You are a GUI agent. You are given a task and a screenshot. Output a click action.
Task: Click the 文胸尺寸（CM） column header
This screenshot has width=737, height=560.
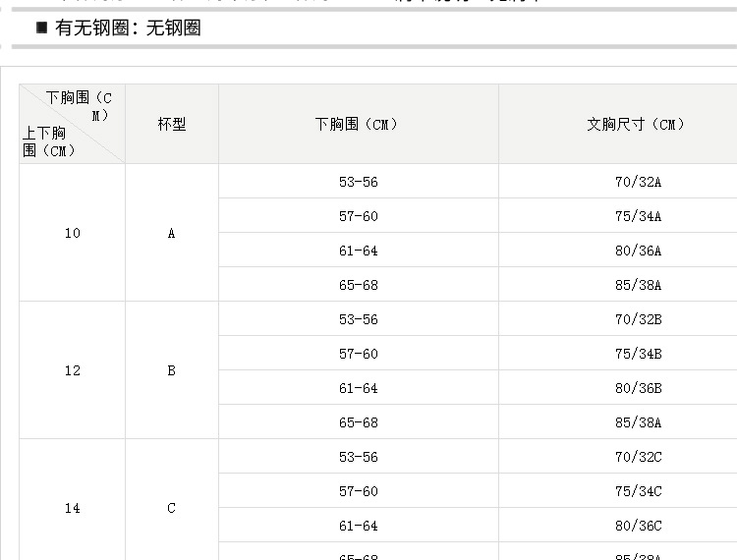637,125
